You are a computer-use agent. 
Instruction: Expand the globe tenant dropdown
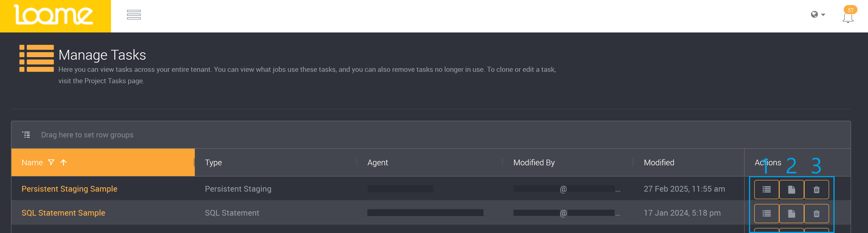[818, 14]
